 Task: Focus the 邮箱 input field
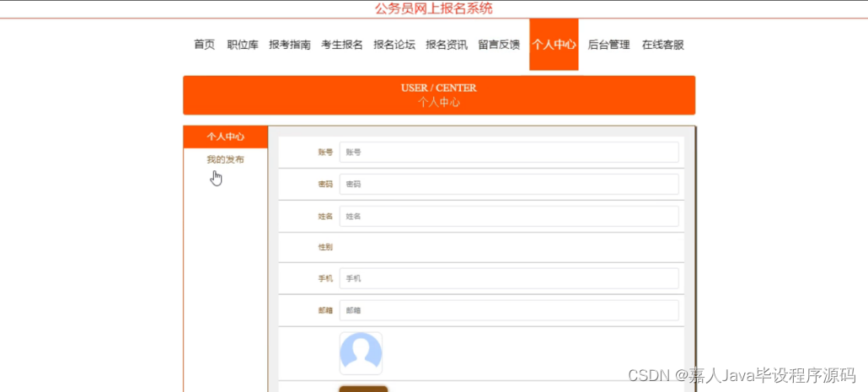[509, 310]
